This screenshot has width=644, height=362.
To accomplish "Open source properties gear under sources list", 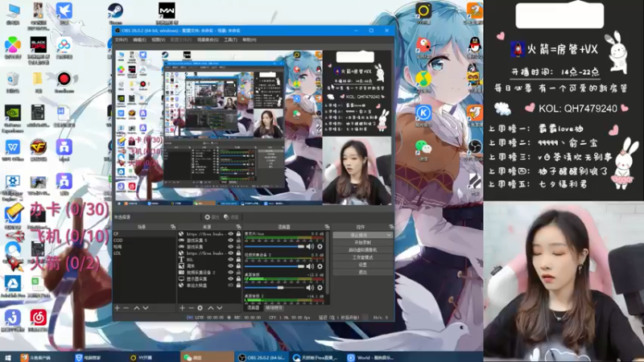I will [200, 308].
